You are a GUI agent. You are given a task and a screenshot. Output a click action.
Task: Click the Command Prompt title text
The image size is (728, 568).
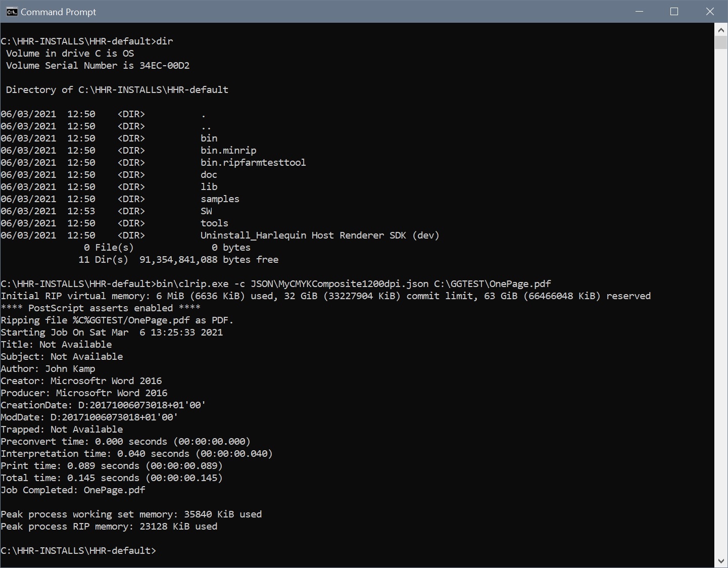point(58,12)
